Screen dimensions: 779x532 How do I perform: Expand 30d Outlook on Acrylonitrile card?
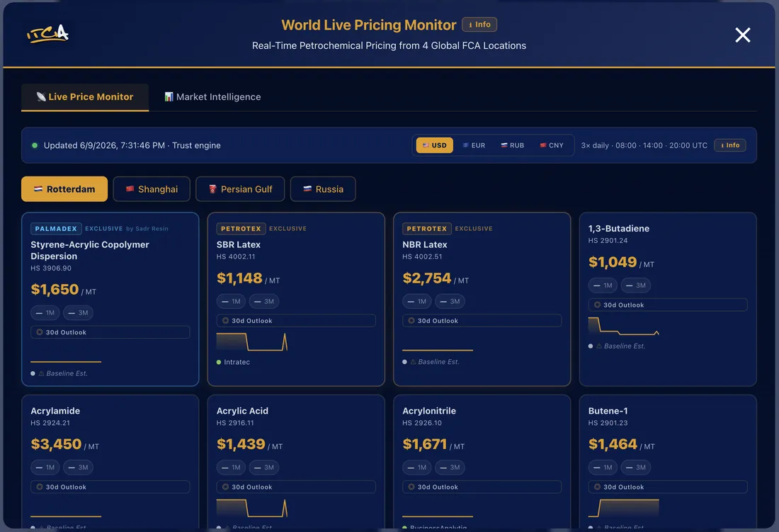[482, 487]
